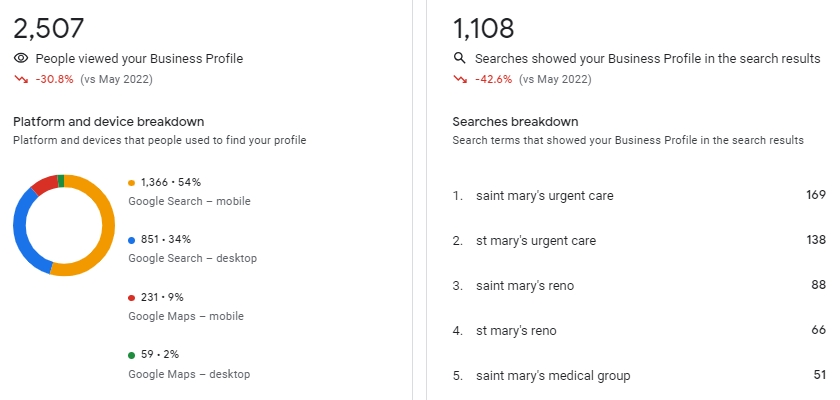
Task: Click the red downward trend arrow for -42.6%
Action: pyautogui.click(x=460, y=79)
